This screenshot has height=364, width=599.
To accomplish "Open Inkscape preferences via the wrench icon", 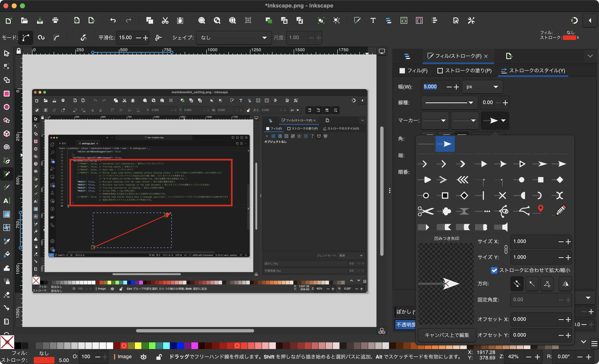I will 471,20.
